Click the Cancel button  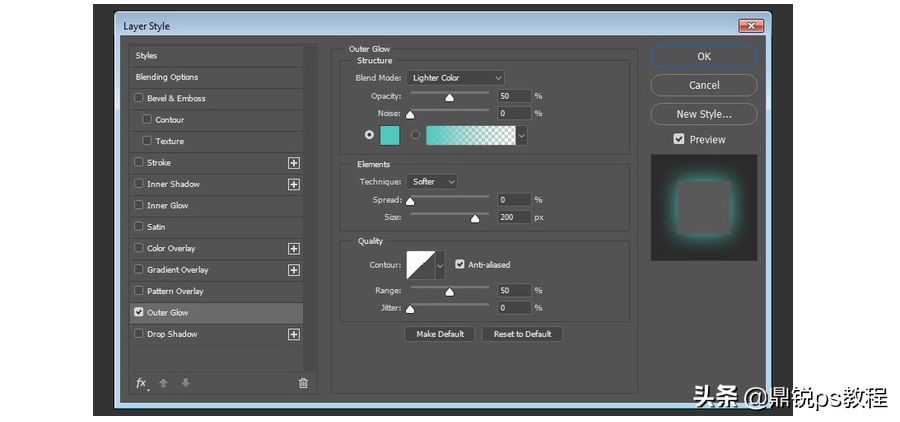coord(704,85)
